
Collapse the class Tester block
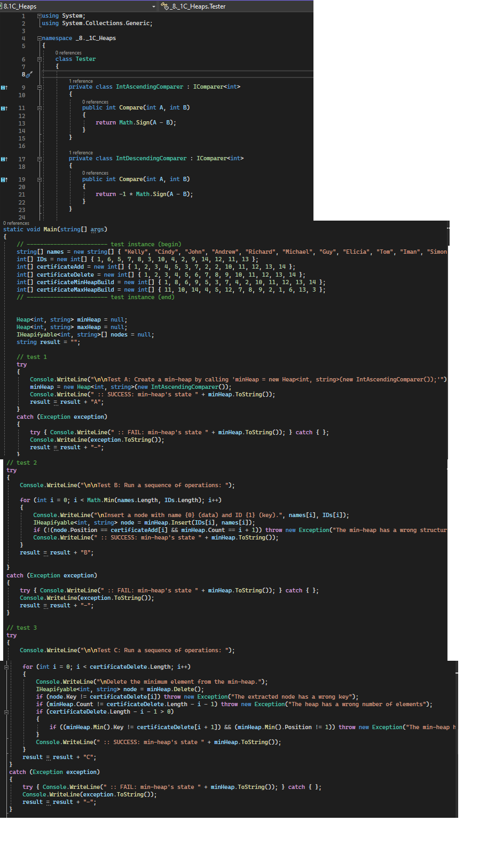[x=39, y=59]
